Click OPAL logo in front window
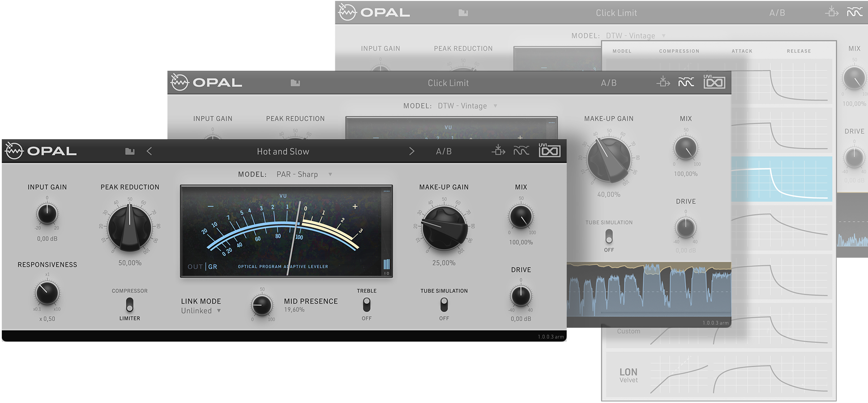 point(41,151)
